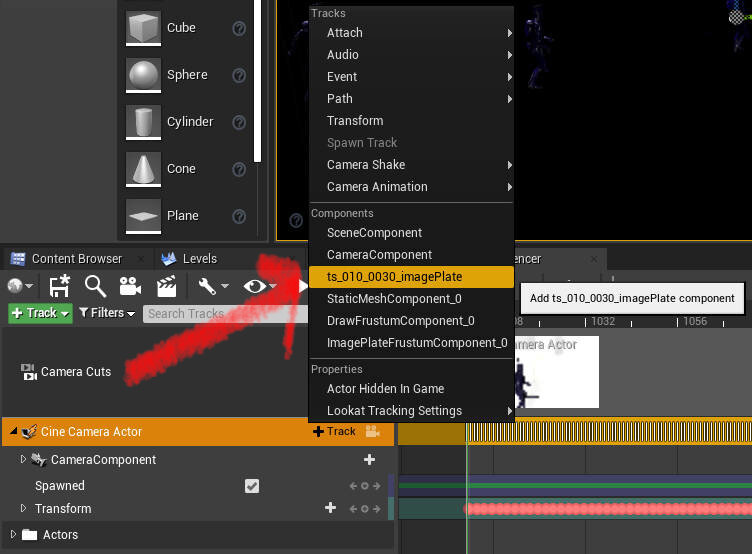This screenshot has width=752, height=554.
Task: Open the wrench general options menu
Action: point(213,286)
